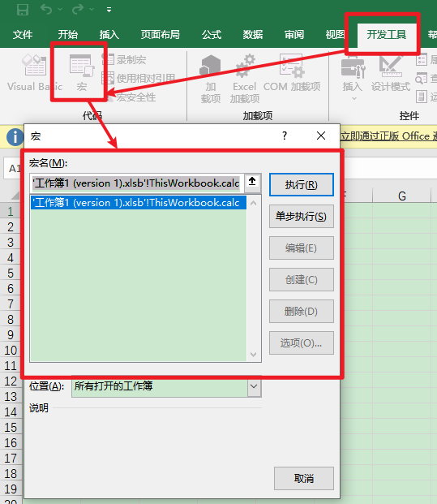Image resolution: width=437 pixels, height=504 pixels.
Task: Click the Undo arrow icon
Action: (x=46, y=10)
